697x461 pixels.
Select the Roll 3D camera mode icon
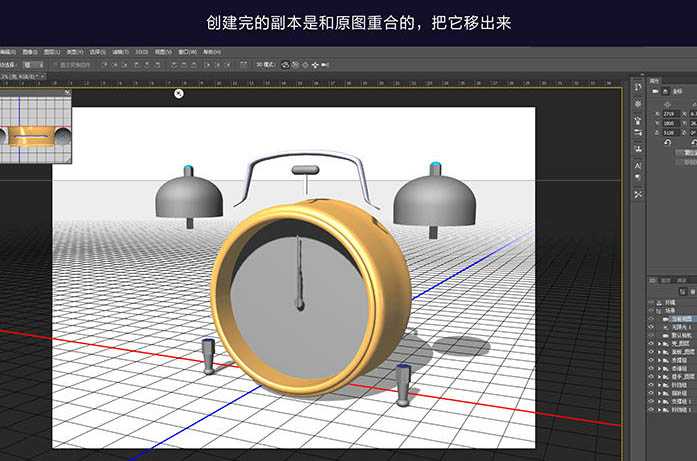click(295, 65)
